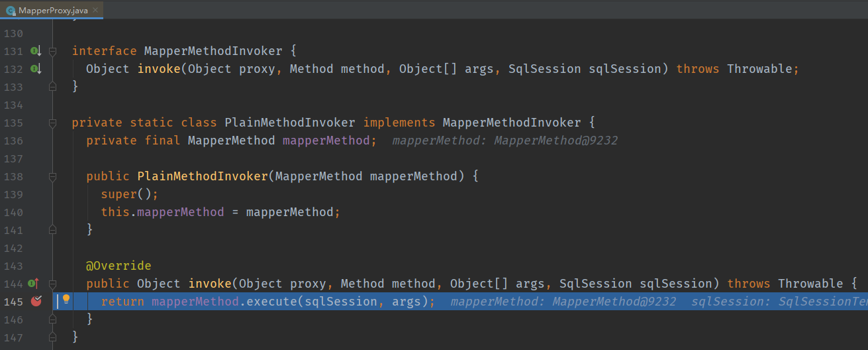Collapse the invoke method fold on line 144

pos(53,284)
